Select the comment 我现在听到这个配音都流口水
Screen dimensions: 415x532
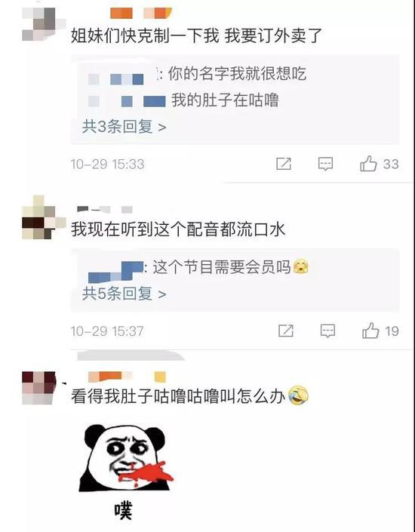178,229
